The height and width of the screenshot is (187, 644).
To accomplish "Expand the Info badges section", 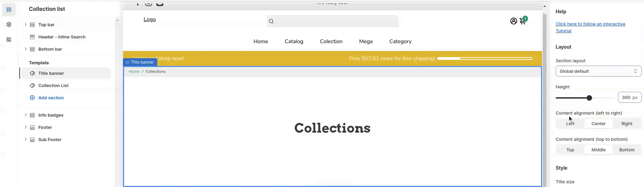I will [25, 115].
